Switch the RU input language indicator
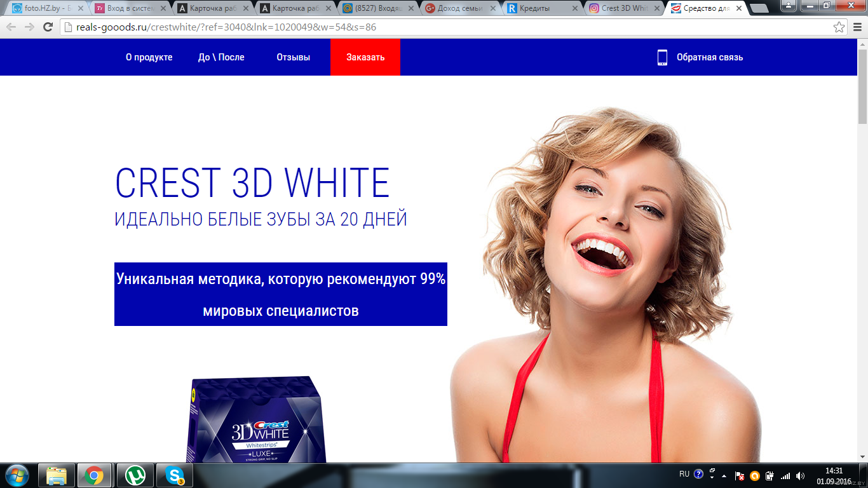The image size is (868, 488). (x=684, y=474)
